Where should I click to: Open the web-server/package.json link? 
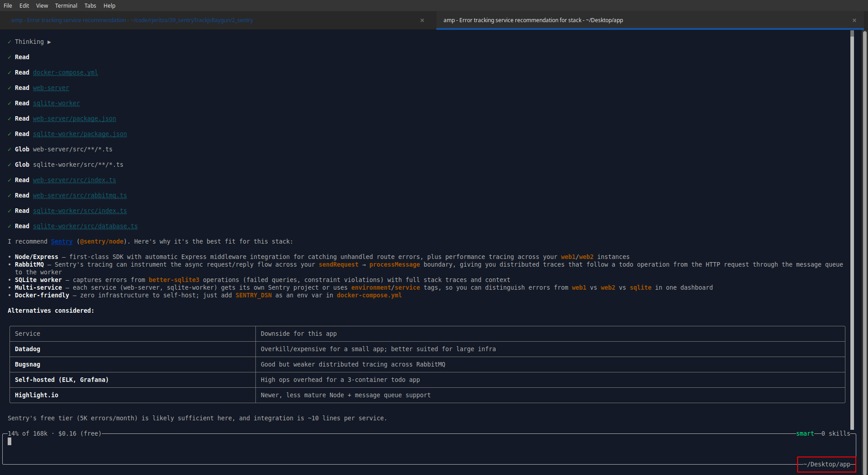point(74,118)
